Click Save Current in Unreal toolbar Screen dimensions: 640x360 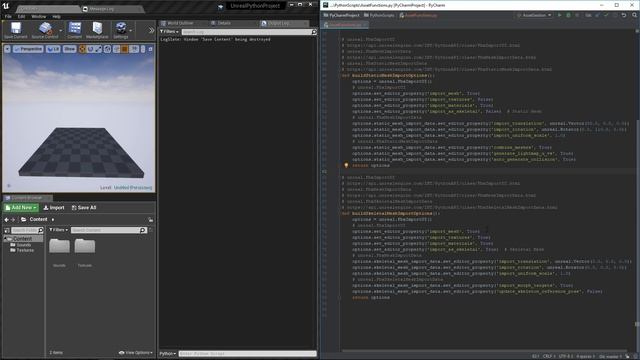16,30
